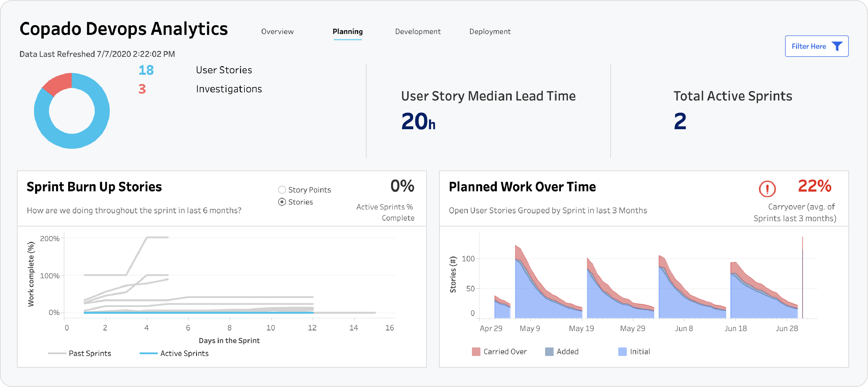Click the Past Sprints legend line

[x=57, y=353]
